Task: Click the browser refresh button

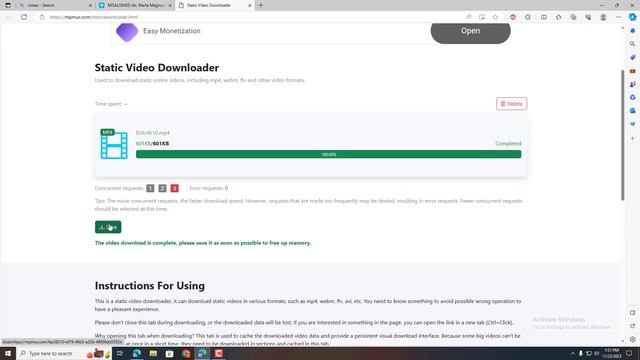Action: tap(24, 17)
